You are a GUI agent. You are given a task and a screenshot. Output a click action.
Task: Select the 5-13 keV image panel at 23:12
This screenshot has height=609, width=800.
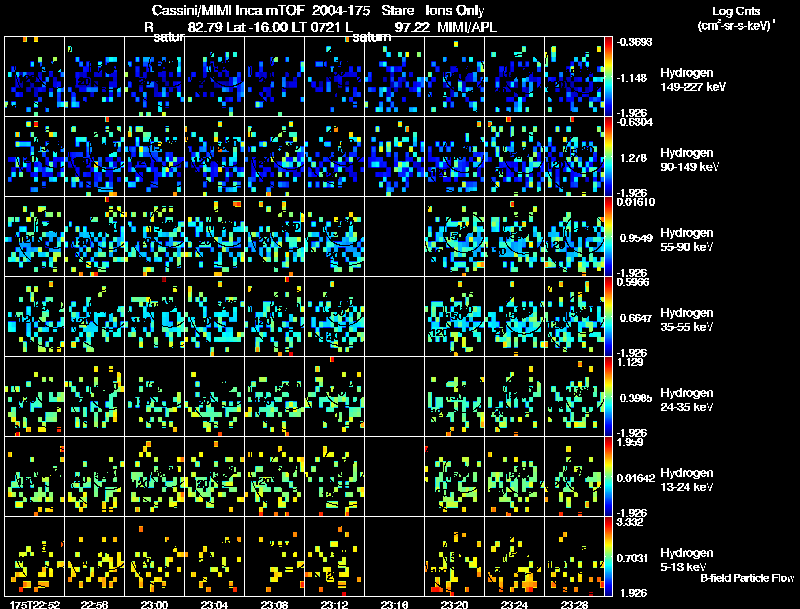coord(334,557)
